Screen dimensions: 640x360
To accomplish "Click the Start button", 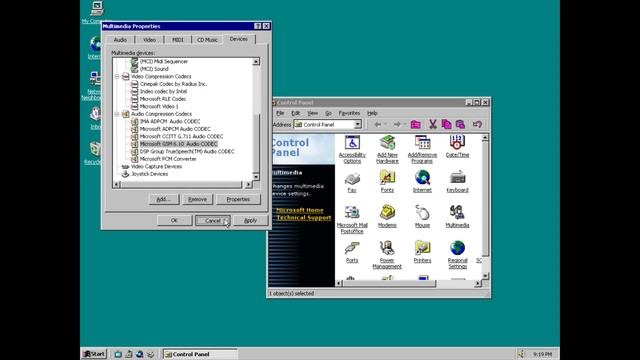I will [94, 354].
